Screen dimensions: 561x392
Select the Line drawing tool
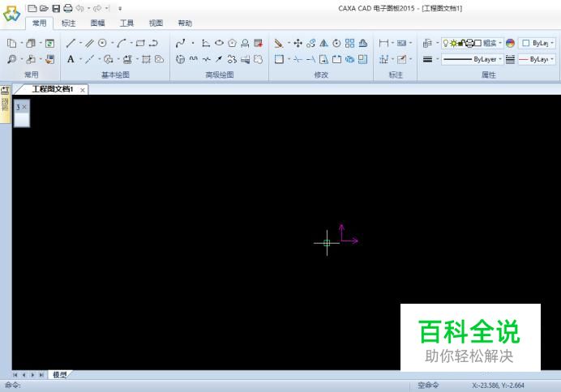coord(71,43)
